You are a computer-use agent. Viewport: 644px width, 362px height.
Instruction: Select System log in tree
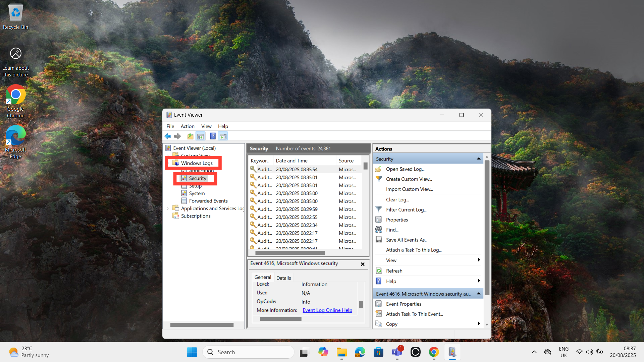(x=197, y=193)
